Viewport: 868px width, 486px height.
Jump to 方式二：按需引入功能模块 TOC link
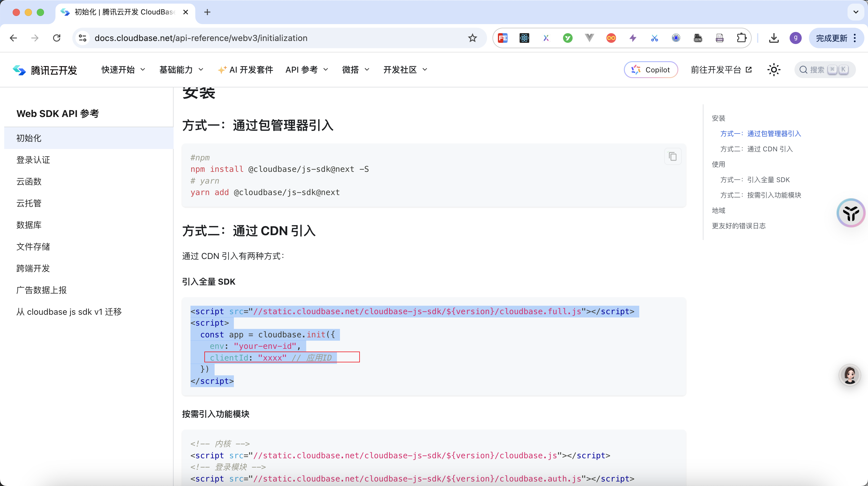click(x=760, y=195)
